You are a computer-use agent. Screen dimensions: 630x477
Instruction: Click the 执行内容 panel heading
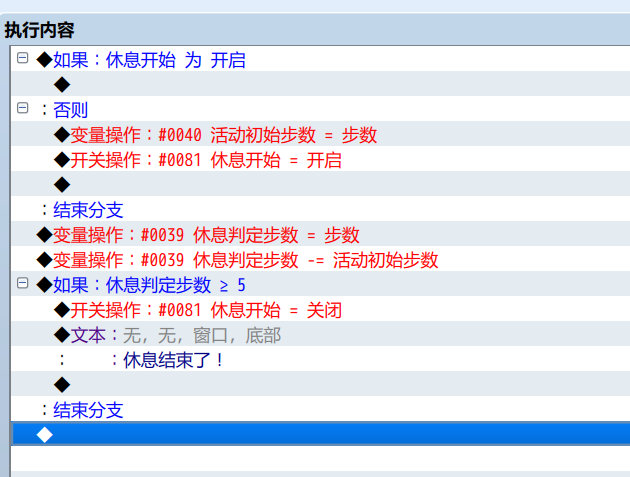pyautogui.click(x=39, y=30)
